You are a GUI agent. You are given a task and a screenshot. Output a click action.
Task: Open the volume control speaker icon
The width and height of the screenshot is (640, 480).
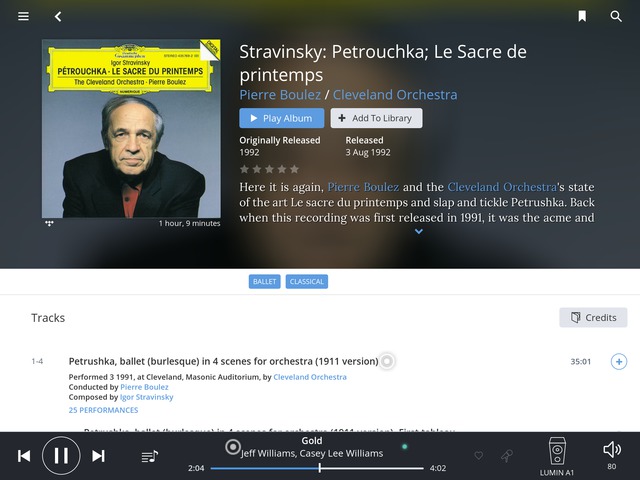[611, 450]
